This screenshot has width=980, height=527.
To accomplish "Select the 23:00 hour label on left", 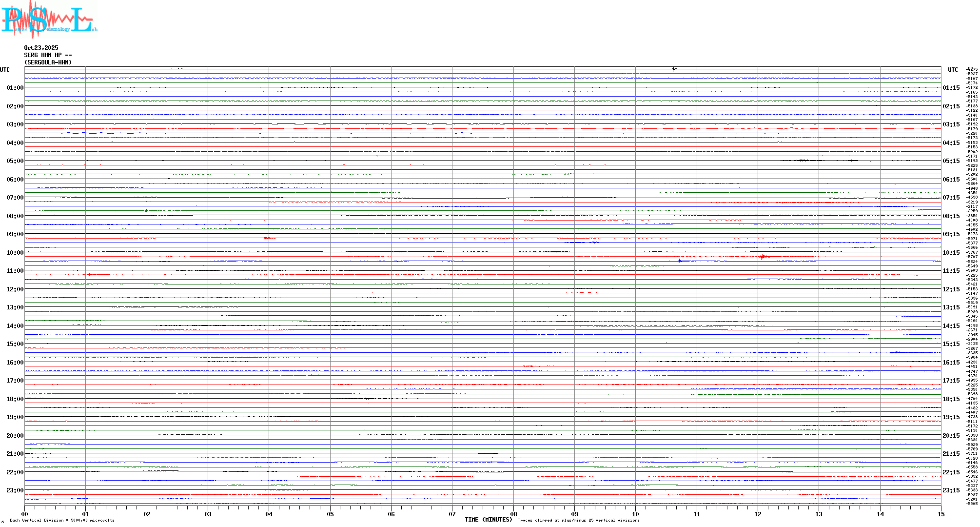I will point(15,490).
